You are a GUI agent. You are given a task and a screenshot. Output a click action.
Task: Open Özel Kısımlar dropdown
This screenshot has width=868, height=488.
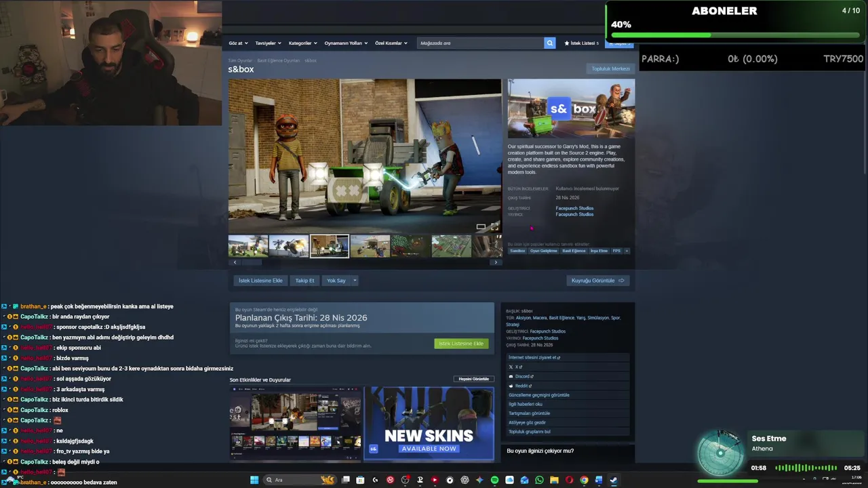[391, 43]
